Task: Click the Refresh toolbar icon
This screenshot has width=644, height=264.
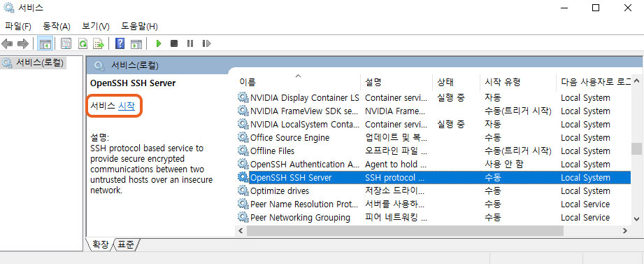Action: [83, 43]
